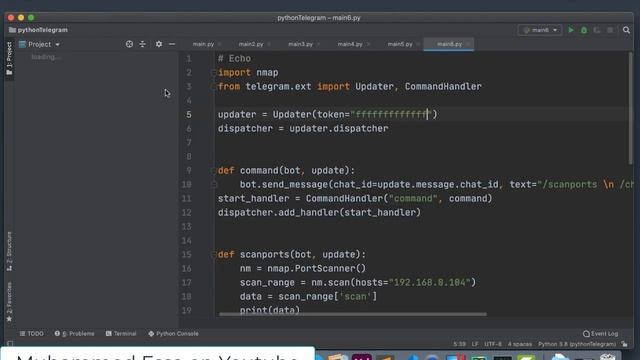Hide the Project panel with minus icon

(172, 44)
